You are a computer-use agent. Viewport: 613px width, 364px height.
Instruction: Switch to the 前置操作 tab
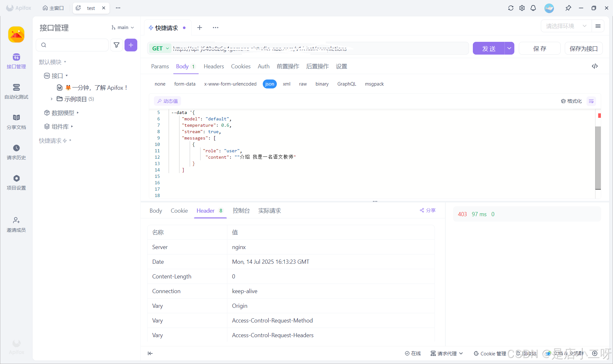(288, 66)
